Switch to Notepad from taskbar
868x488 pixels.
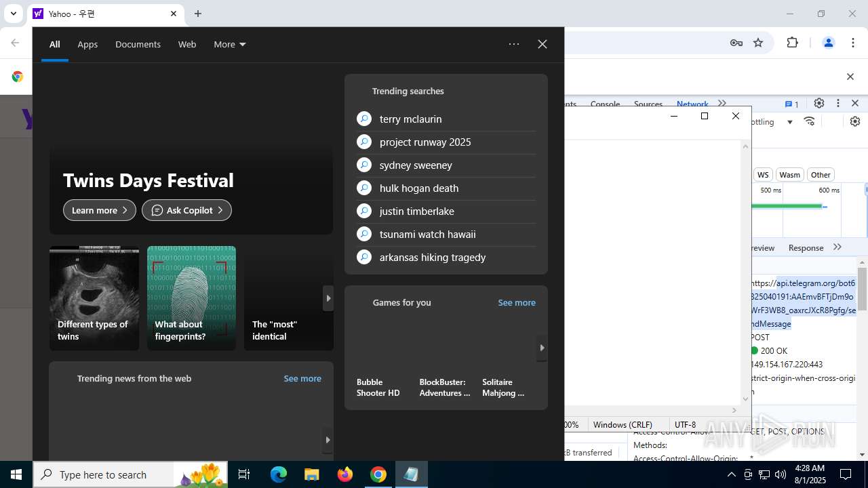(411, 474)
